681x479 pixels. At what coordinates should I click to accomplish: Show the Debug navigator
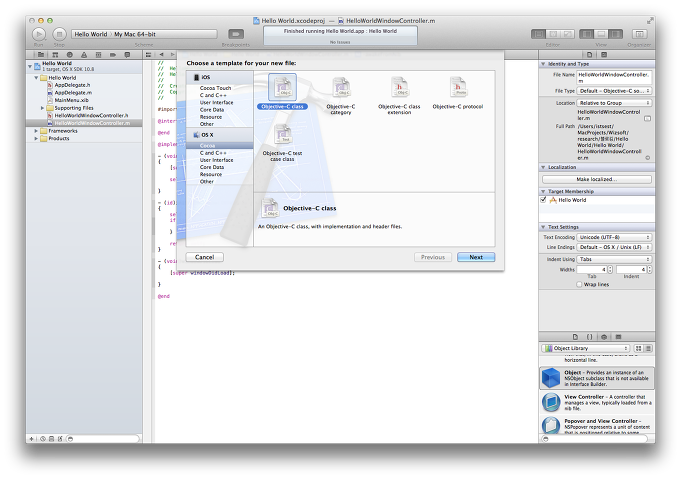click(x=98, y=55)
